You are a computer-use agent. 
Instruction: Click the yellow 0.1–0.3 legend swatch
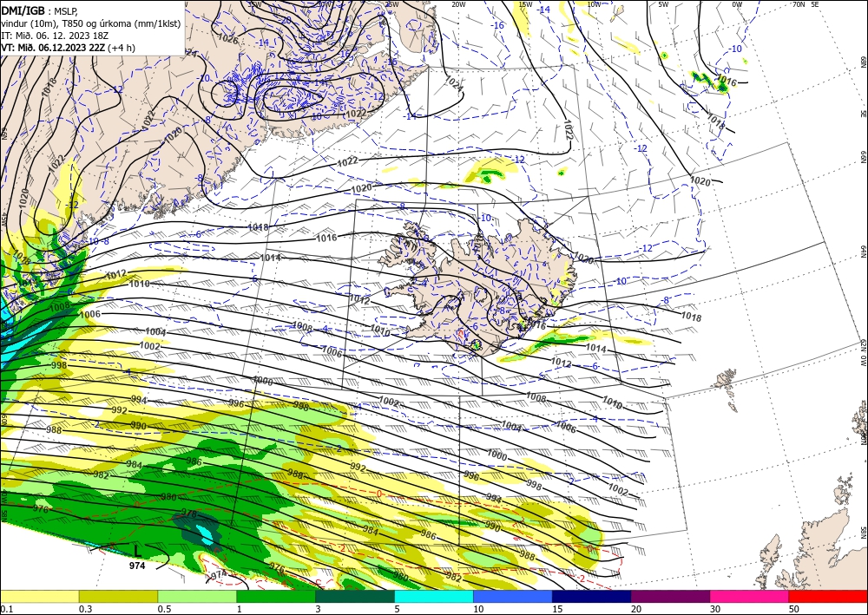39,596
